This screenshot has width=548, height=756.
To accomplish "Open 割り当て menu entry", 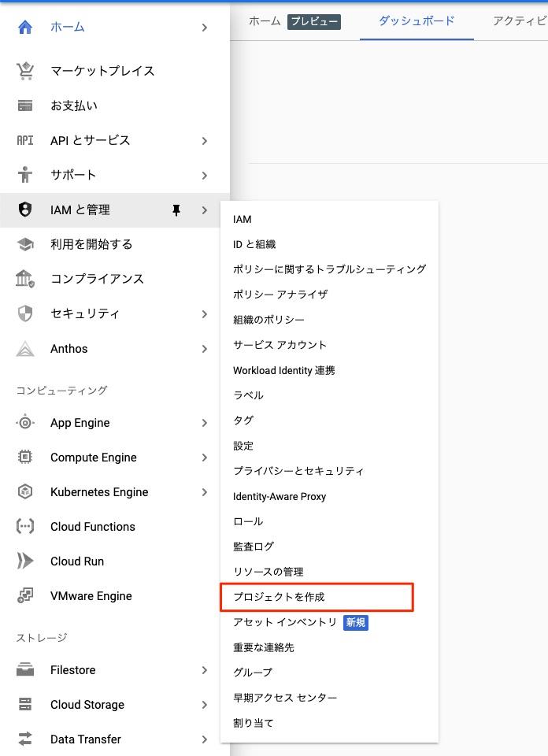I will pyautogui.click(x=253, y=723).
